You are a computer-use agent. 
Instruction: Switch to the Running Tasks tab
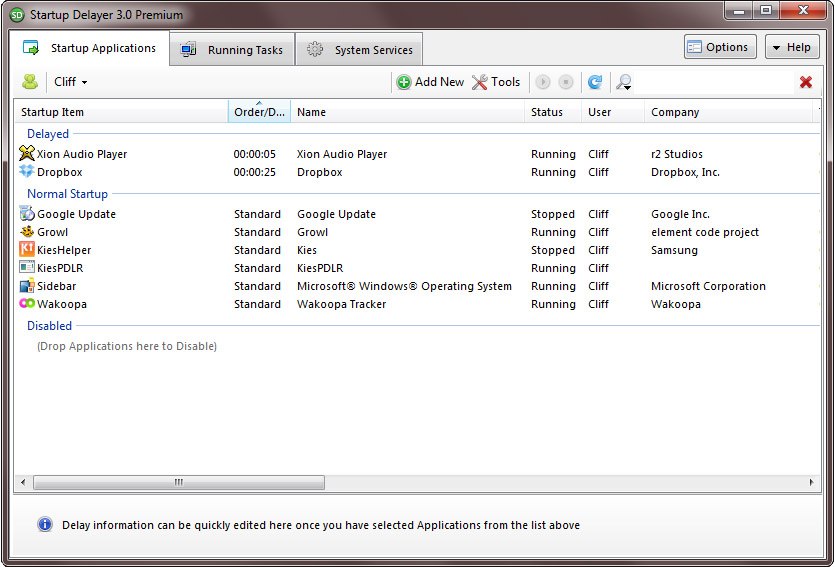tap(232, 50)
